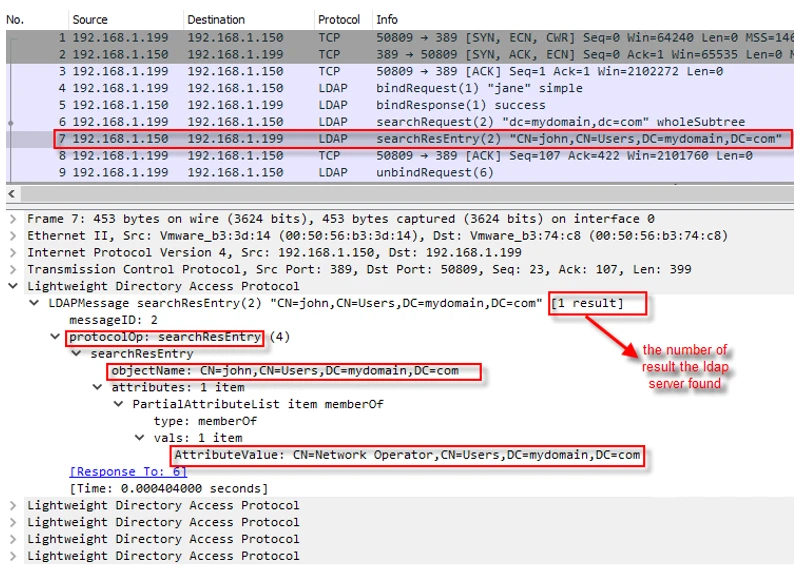This screenshot has height=567, width=794.
Task: Sort packets by the Protocol column header
Action: click(339, 20)
